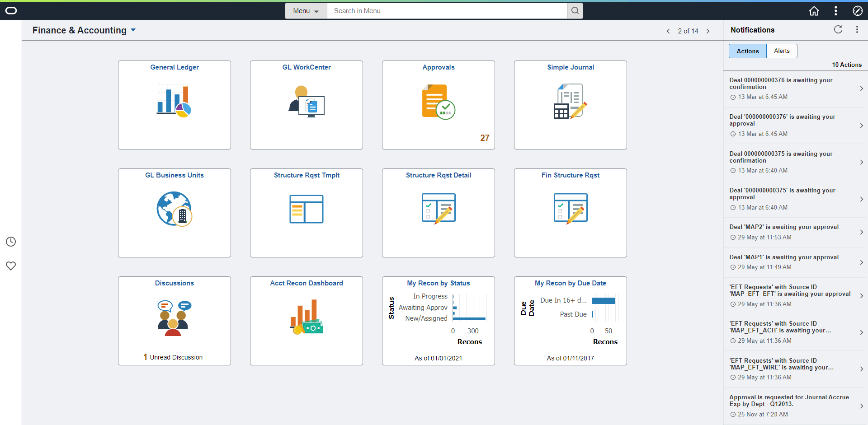Refresh the Notifications panel
The image size is (868, 425).
pyautogui.click(x=838, y=29)
